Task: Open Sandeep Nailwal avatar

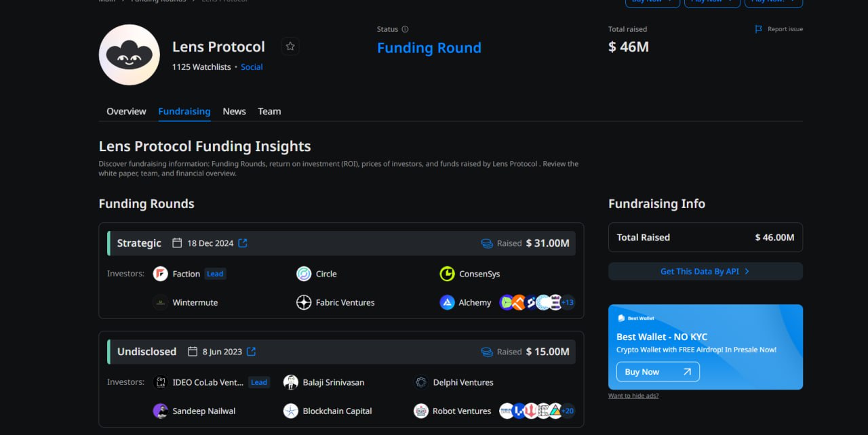Action: point(160,411)
